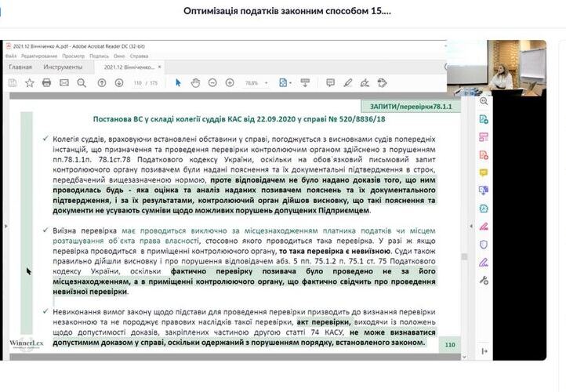Click the webinar title Оптимізація податків
The image size is (566, 392).
pos(287,11)
